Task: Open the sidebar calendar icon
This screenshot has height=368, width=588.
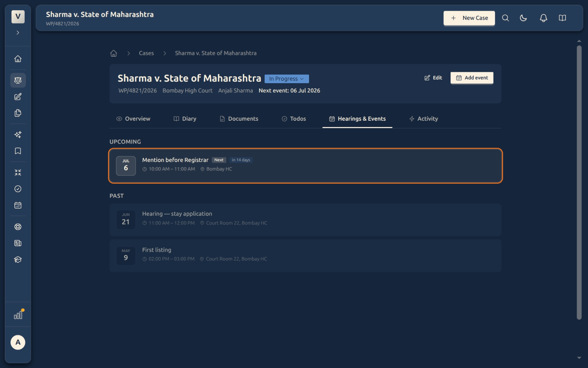Action: click(18, 205)
